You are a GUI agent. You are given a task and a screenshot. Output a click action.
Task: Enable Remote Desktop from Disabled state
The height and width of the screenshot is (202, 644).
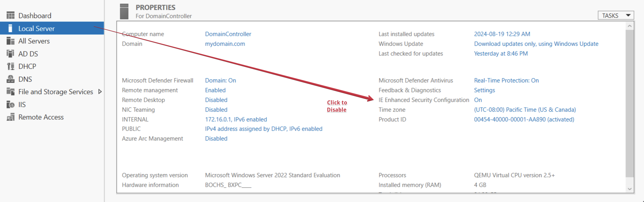(x=216, y=100)
